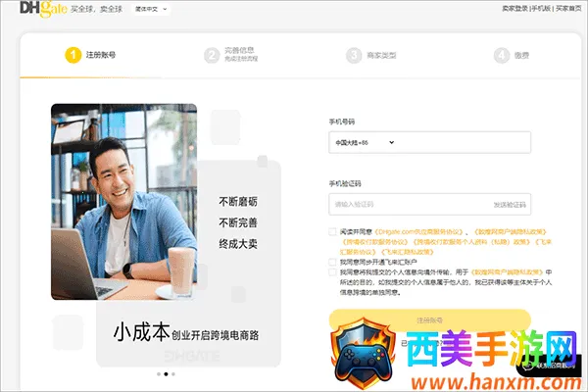Click step 2 circle icon 完善信息
The height and width of the screenshot is (392, 588).
coord(211,56)
